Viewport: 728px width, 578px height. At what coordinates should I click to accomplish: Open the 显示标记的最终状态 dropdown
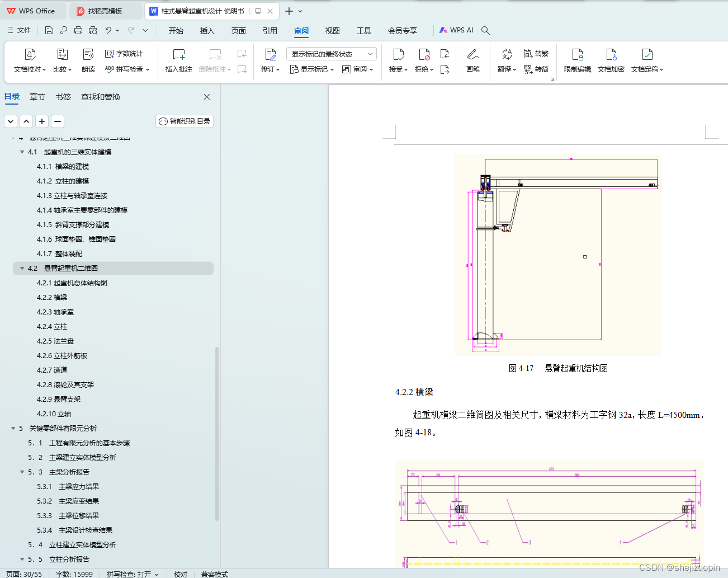pos(332,54)
